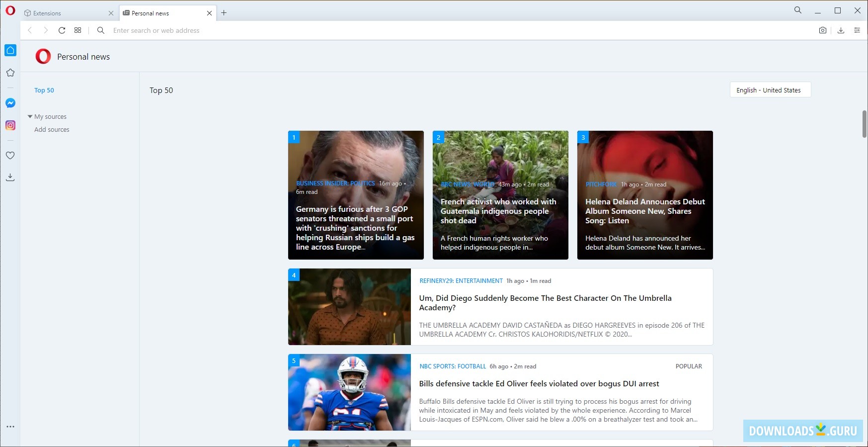868x447 pixels.
Task: Click Refinery29: Entertainment source link
Action: (461, 281)
